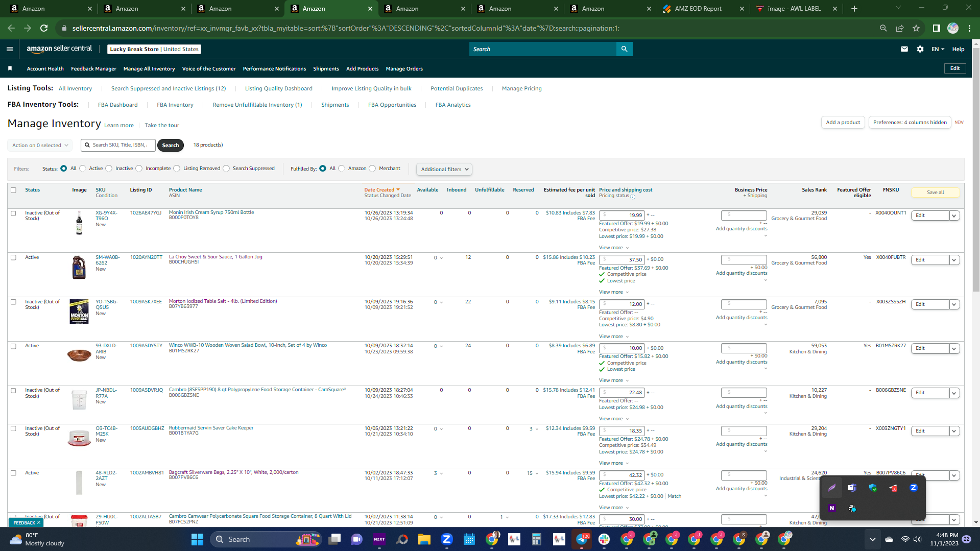Screen dimensions: 980x551
Task: Open Preferences: 4 columns hidden
Action: click(910, 123)
